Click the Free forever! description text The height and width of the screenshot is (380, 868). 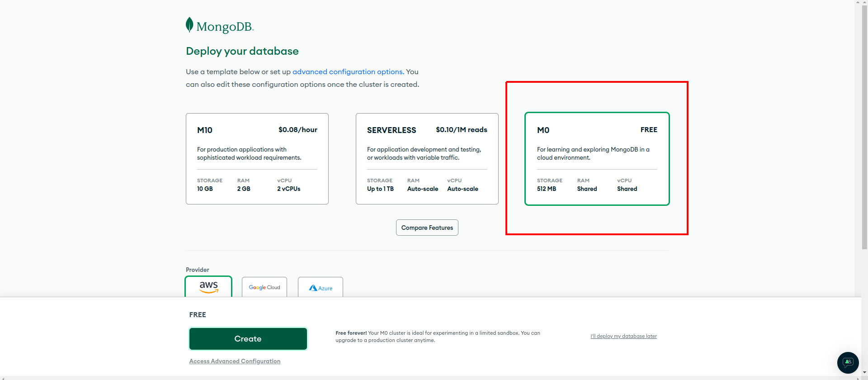(x=438, y=337)
